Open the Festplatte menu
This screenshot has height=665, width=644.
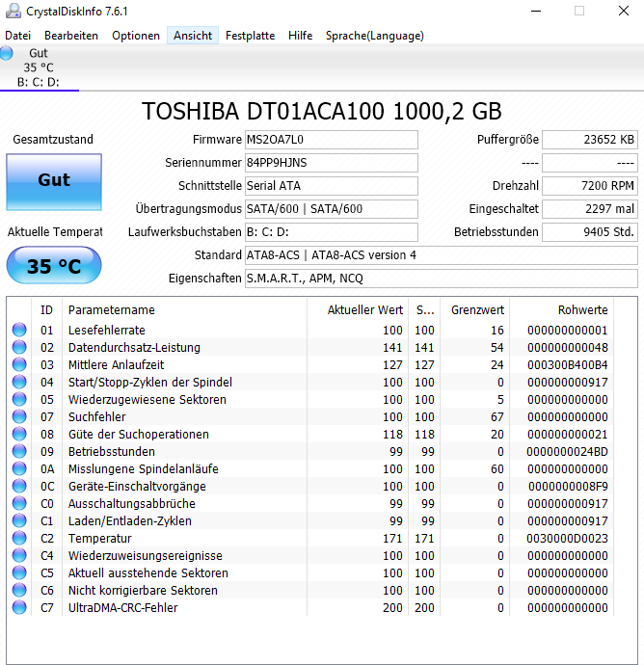[x=250, y=36]
